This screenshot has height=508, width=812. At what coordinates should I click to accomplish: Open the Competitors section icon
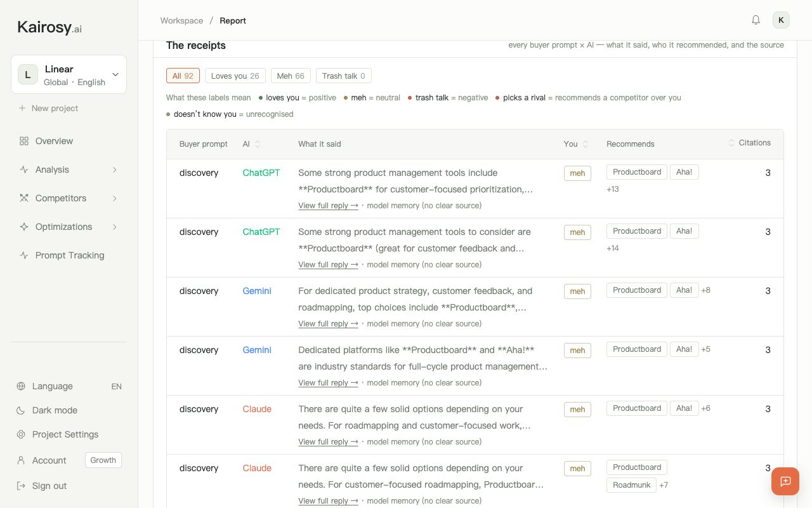click(x=24, y=198)
